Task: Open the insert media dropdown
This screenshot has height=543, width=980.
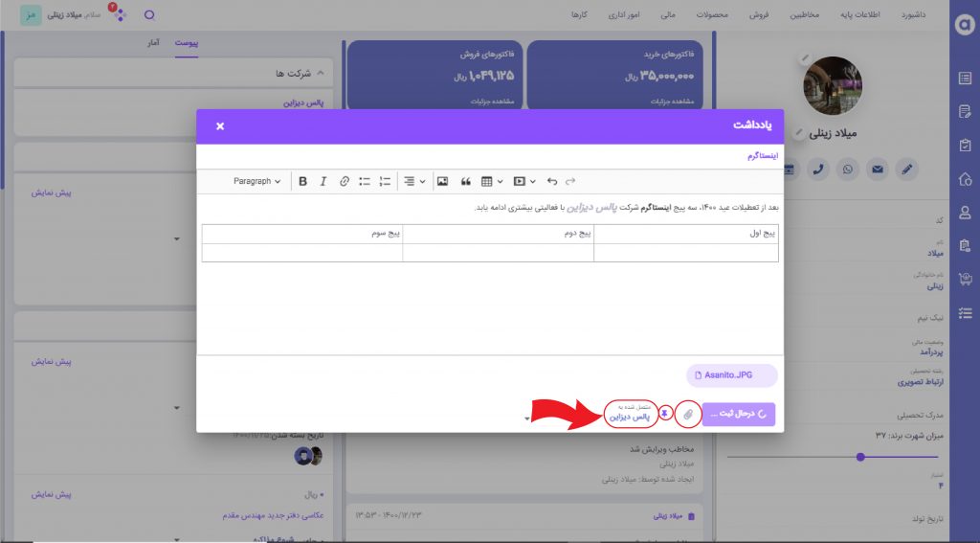Action: point(523,181)
